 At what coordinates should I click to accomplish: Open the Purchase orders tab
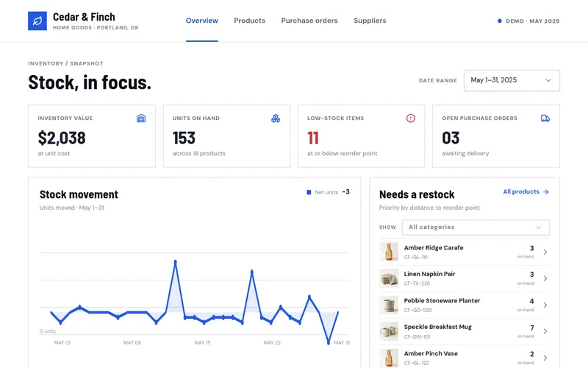(x=309, y=21)
